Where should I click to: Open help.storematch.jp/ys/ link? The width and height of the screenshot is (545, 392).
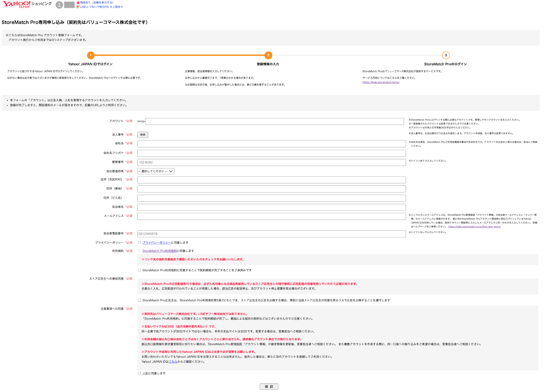[x=381, y=82]
